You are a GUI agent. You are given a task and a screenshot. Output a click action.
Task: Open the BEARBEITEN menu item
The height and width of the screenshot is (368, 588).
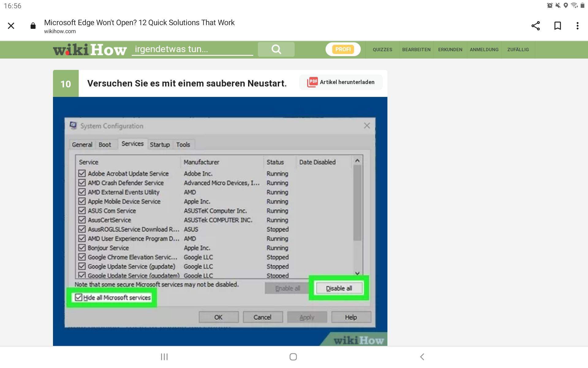tap(416, 49)
